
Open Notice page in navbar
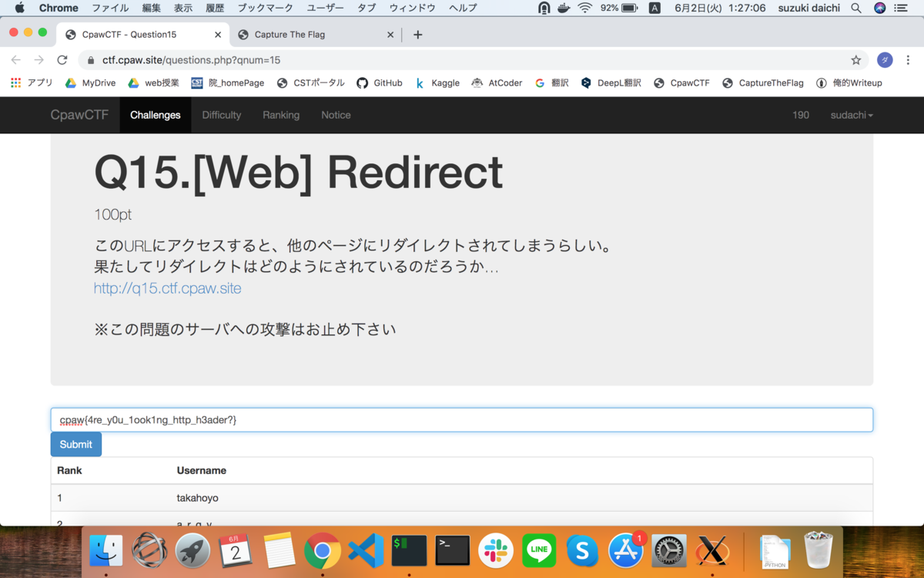pos(336,115)
